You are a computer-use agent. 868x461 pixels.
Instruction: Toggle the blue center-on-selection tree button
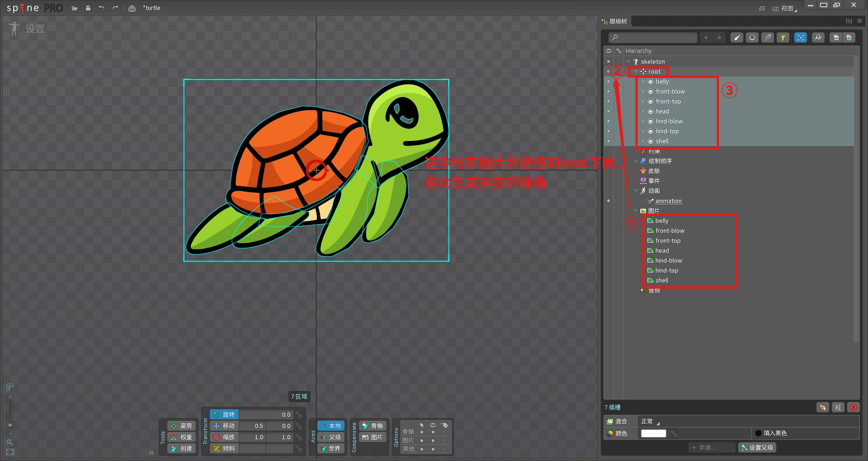pos(801,38)
